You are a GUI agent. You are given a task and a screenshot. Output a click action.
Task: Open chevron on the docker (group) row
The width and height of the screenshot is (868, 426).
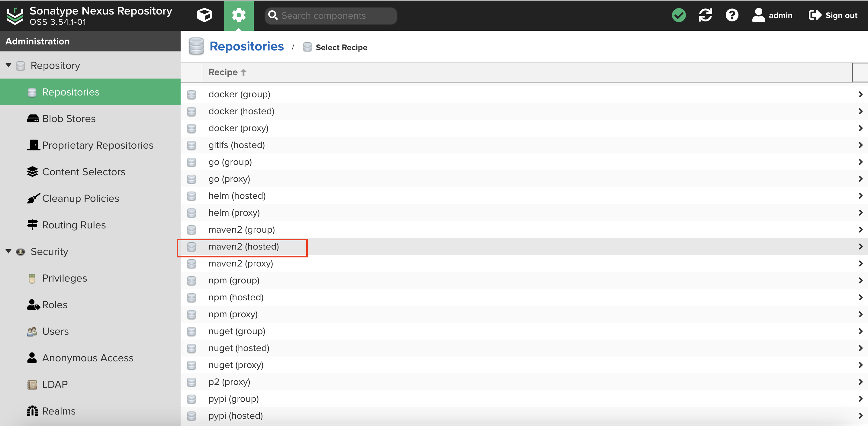[860, 94]
